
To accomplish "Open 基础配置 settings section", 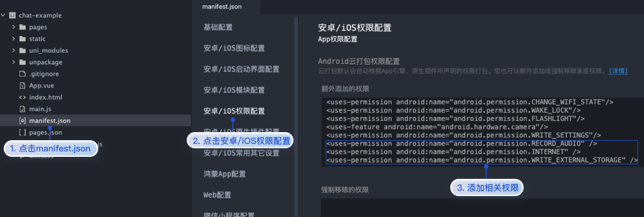I will tap(218, 27).
